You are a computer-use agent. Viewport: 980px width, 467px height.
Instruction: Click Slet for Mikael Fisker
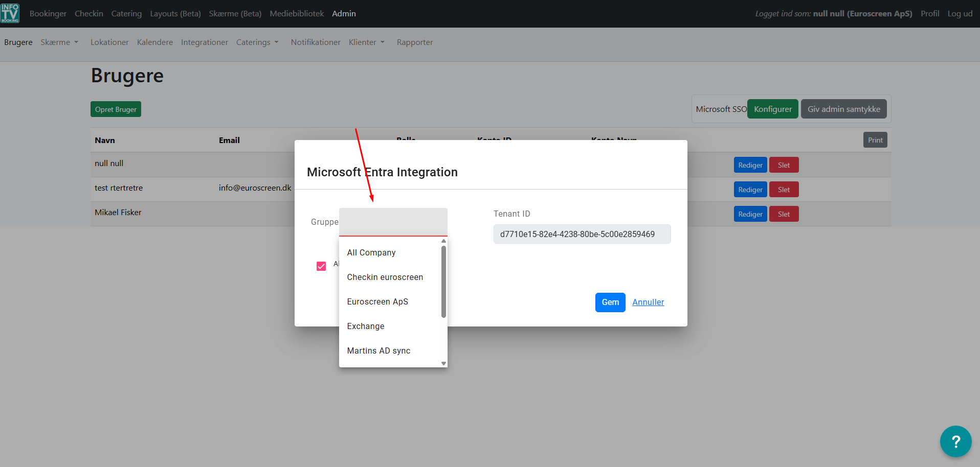click(784, 214)
